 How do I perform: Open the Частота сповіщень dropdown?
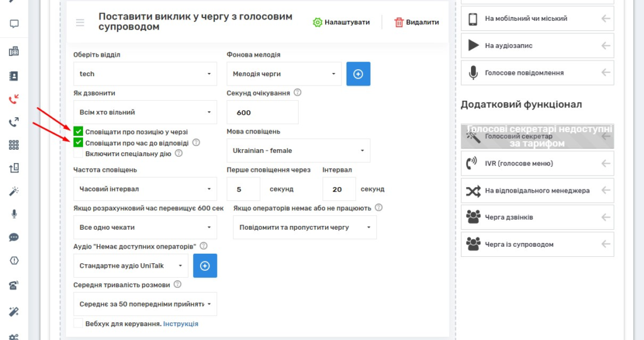145,189
